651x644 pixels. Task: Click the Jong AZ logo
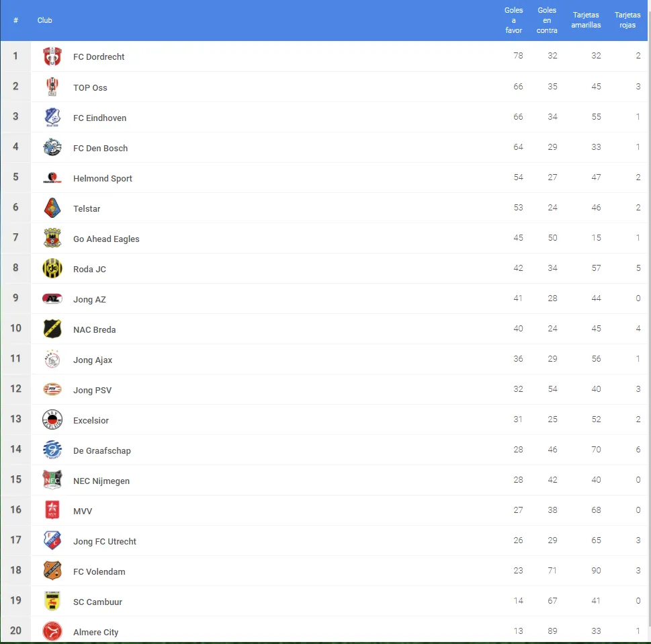tap(52, 298)
